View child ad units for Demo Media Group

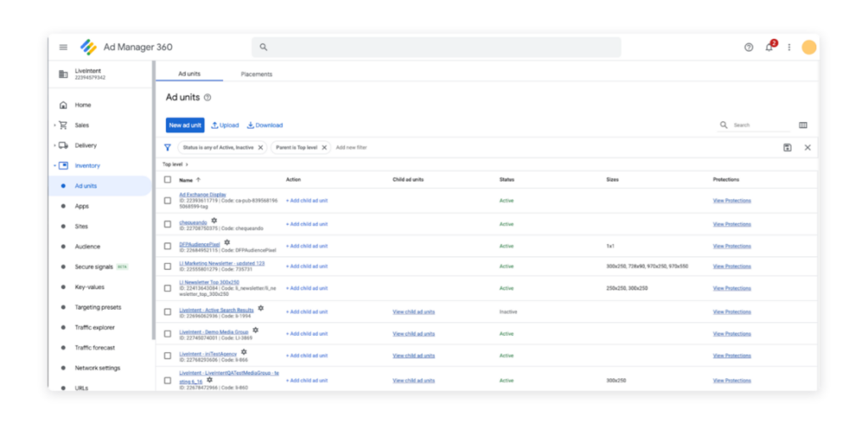click(x=414, y=334)
